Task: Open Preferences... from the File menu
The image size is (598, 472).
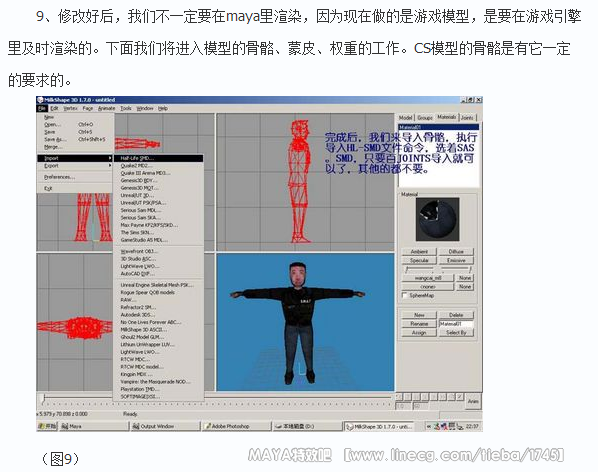Action: click(75, 177)
